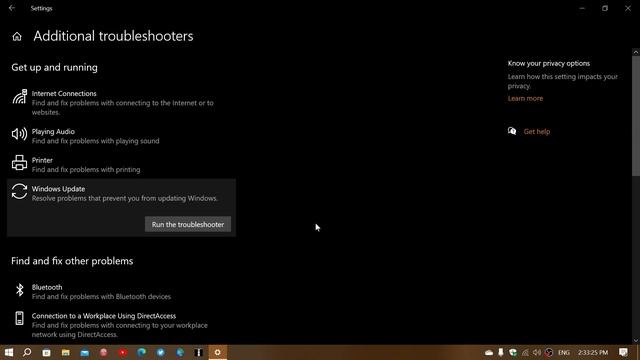Screen dimensions: 640x360
Task: Click the Know your privacy options heading
Action: tap(549, 63)
